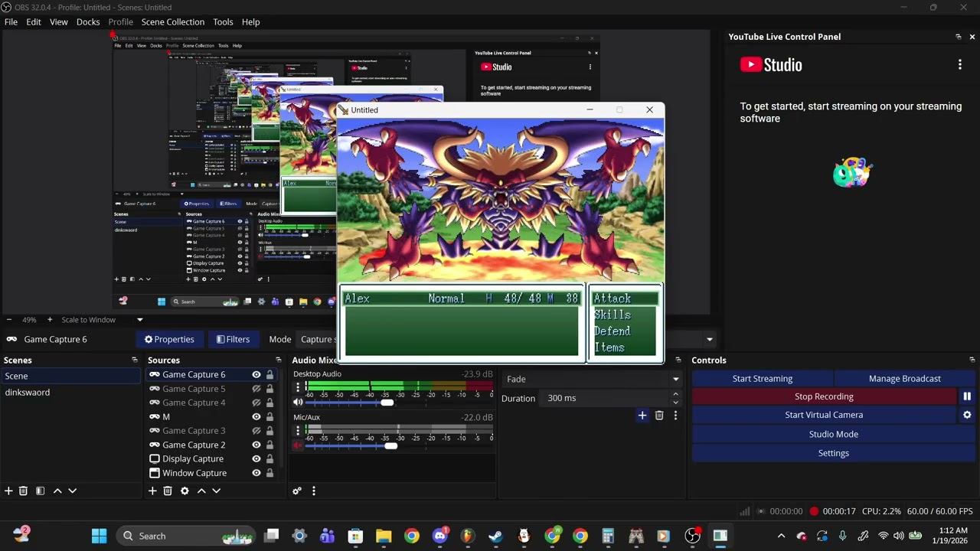Image resolution: width=980 pixels, height=551 pixels.
Task: Open Desktop Audio options three-dot menu
Action: point(298,388)
